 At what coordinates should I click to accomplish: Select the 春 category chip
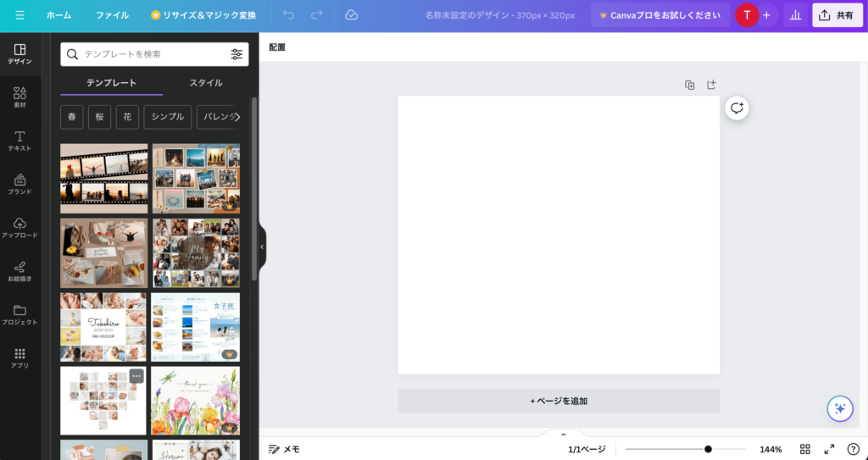(x=72, y=118)
